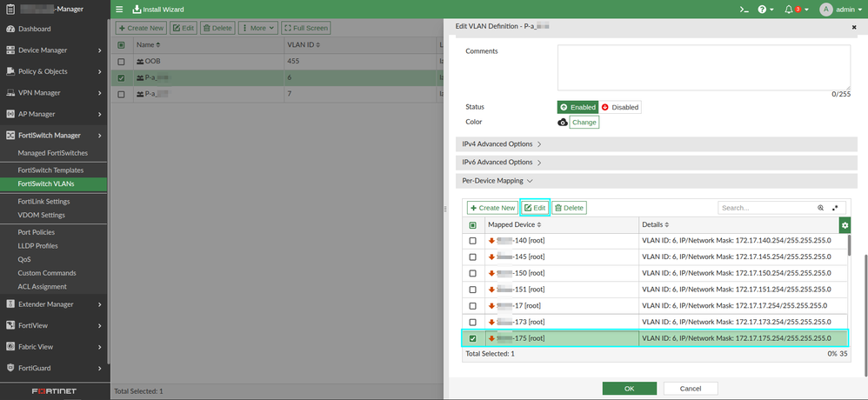Click the Policy & Objects sidebar icon
This screenshot has height=400, width=868.
point(10,71)
